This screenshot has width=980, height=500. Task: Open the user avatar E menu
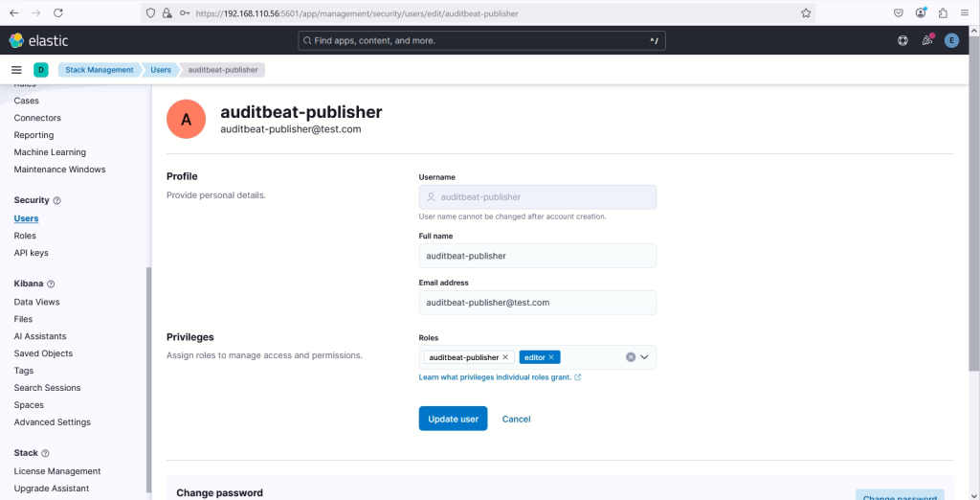point(951,40)
